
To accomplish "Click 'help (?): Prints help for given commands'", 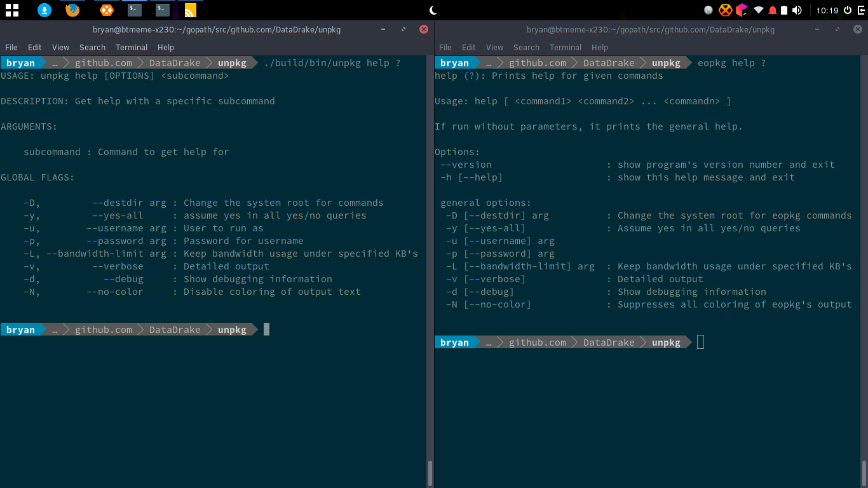I will [x=549, y=76].
